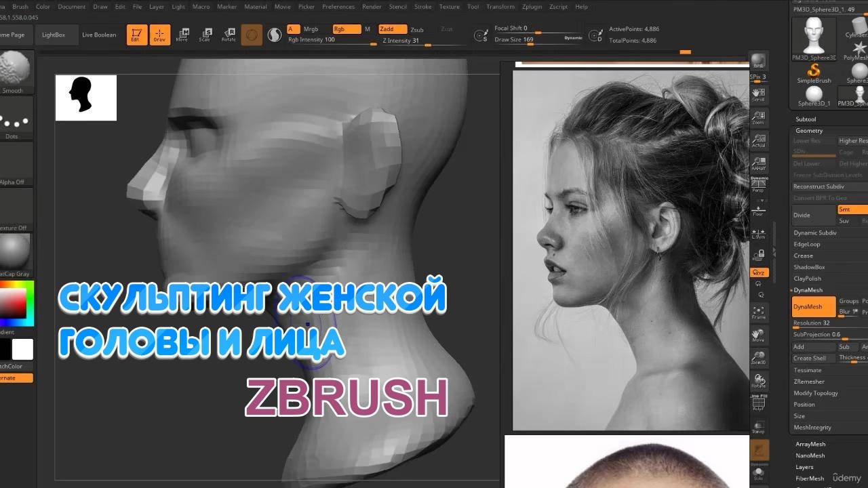This screenshot has height=488, width=868.
Task: Click the Divide button
Action: (x=814, y=215)
